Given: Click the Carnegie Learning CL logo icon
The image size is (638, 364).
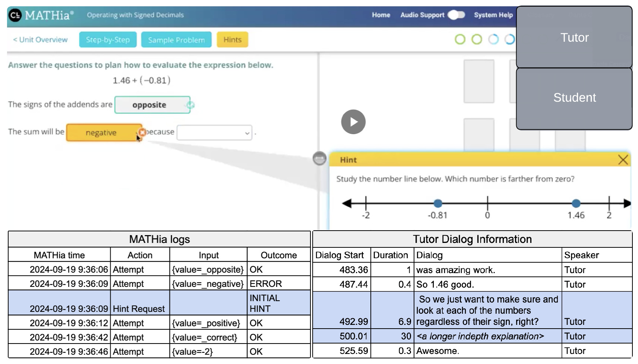Looking at the screenshot, I should (15, 15).
